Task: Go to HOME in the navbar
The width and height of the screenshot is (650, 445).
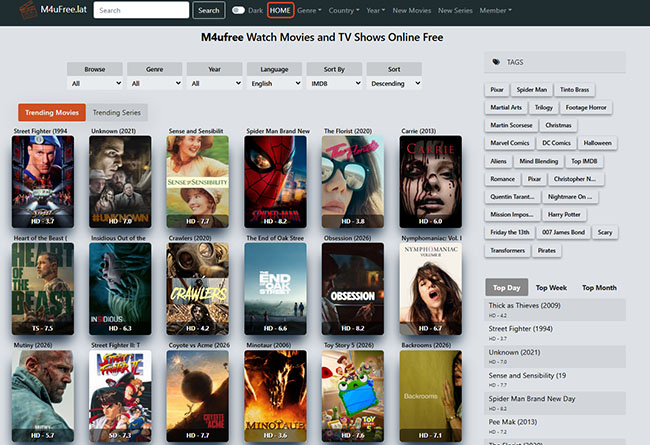Action: coord(280,10)
